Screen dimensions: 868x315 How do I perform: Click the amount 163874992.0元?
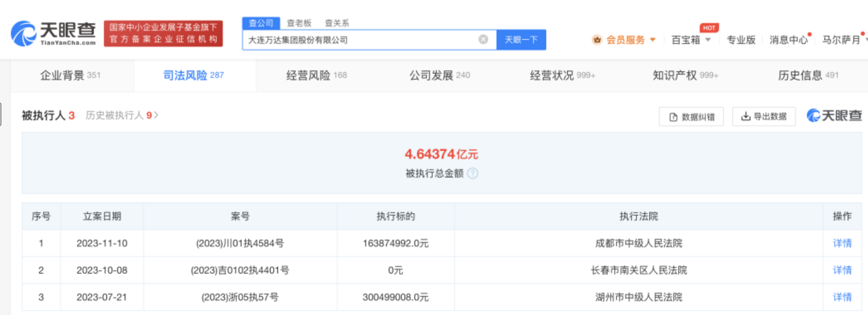pos(395,243)
